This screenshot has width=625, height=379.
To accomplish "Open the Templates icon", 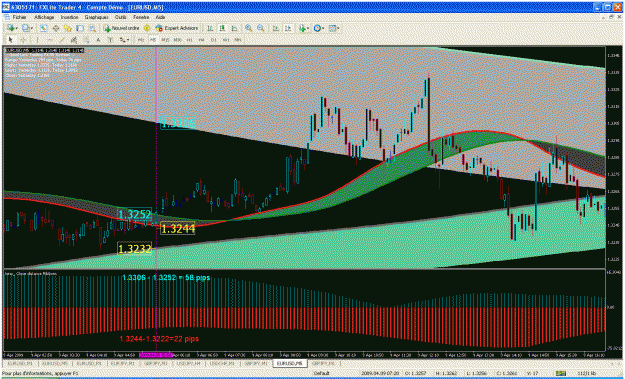I will click(332, 28).
